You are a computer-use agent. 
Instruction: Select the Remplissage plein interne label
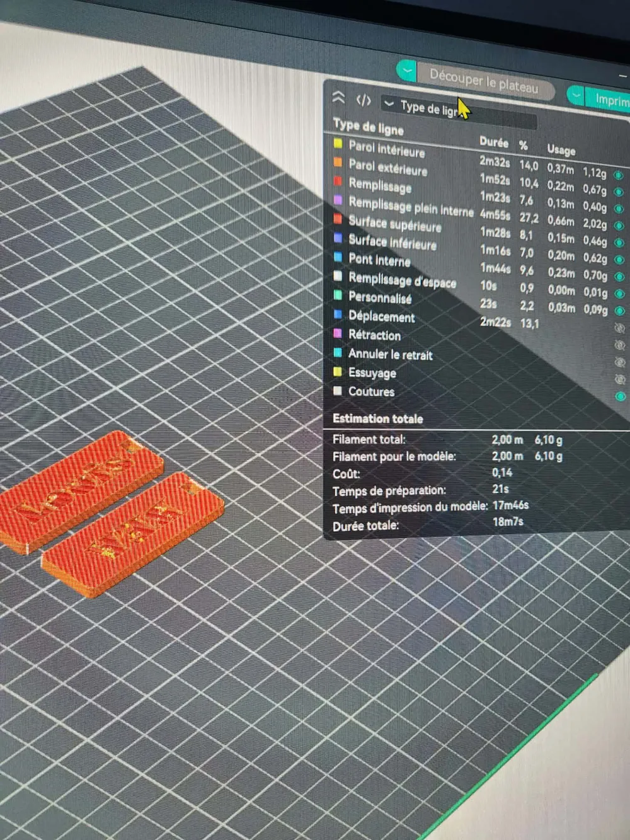coord(411,206)
